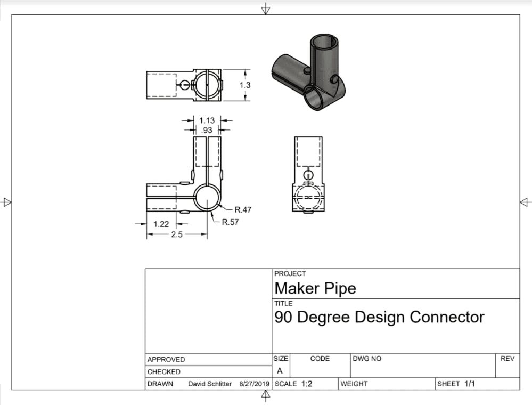Image resolution: width=532 pixels, height=405 pixels.
Task: Click the 8/27/2019 date
Action: click(x=254, y=384)
